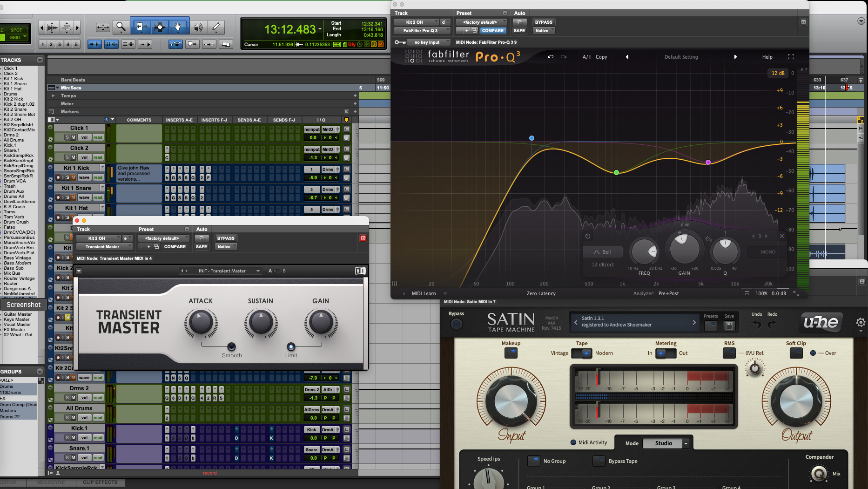Click the Pro-Q 3 GAIN knob
Image resolution: width=868 pixels, height=489 pixels.
click(684, 248)
